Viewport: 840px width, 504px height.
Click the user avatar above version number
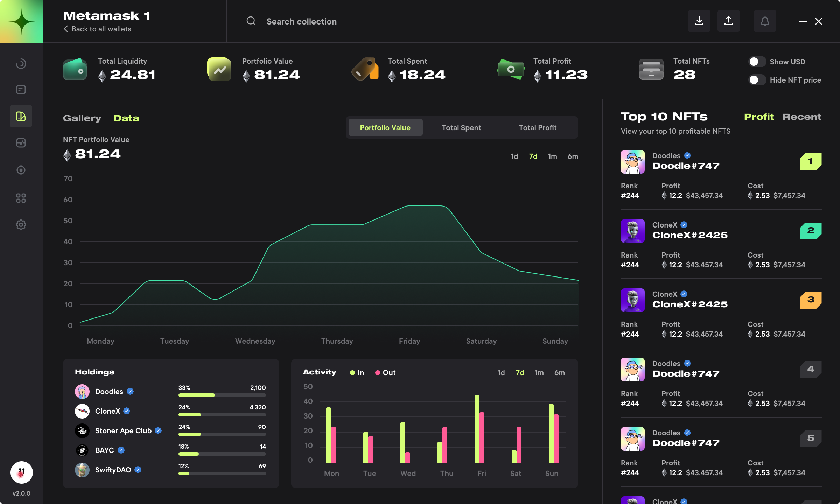coord(21,472)
